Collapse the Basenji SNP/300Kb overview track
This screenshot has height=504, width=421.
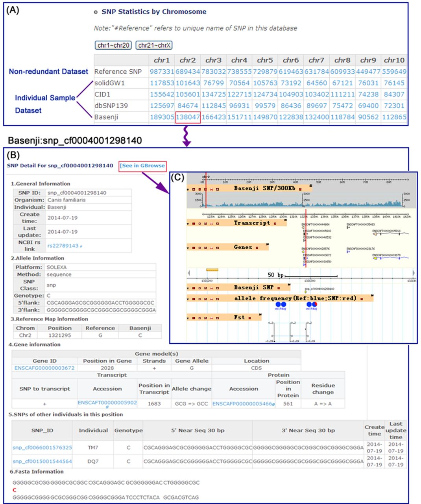(188, 189)
